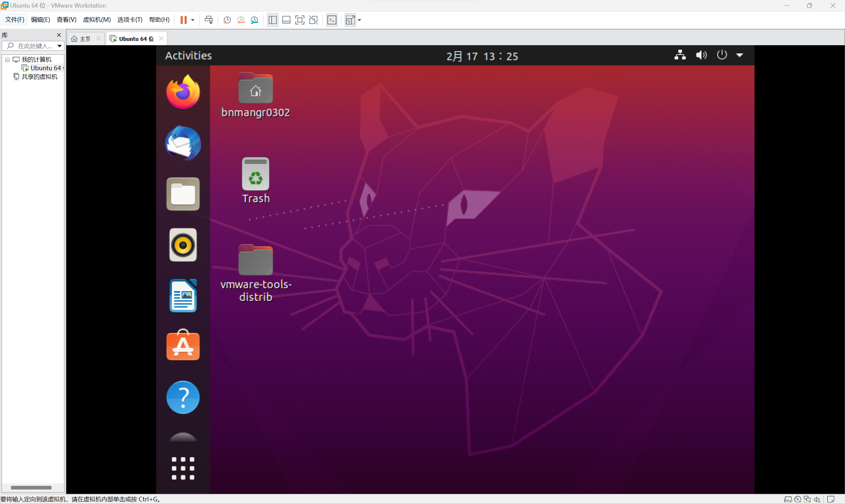This screenshot has height=504, width=845.
Task: Toggle the library sidebar view button
Action: pos(273,20)
